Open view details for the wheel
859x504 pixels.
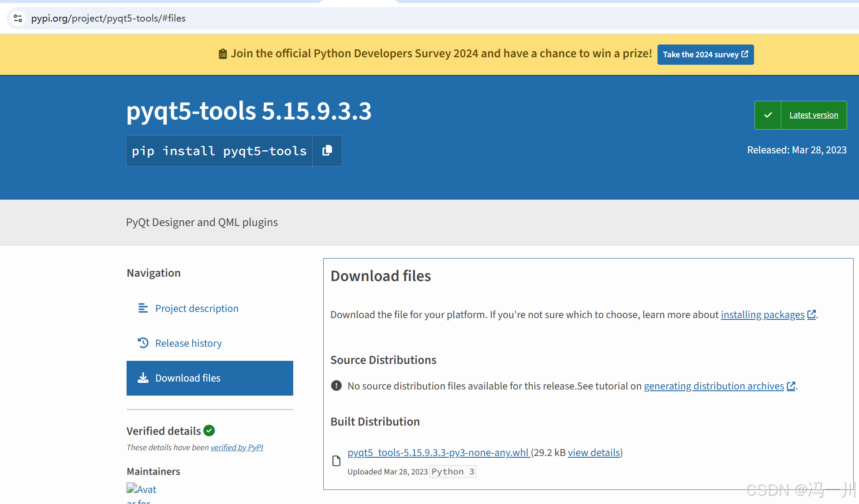click(x=593, y=452)
